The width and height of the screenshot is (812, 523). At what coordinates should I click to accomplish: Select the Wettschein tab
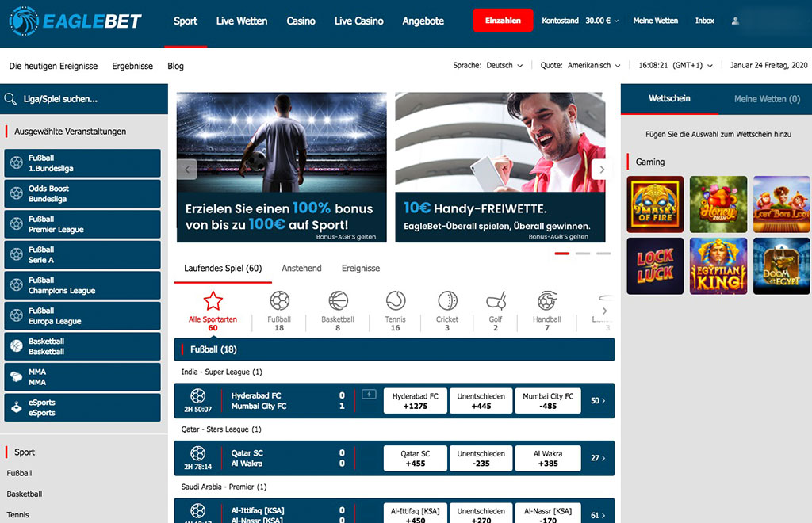[669, 98]
